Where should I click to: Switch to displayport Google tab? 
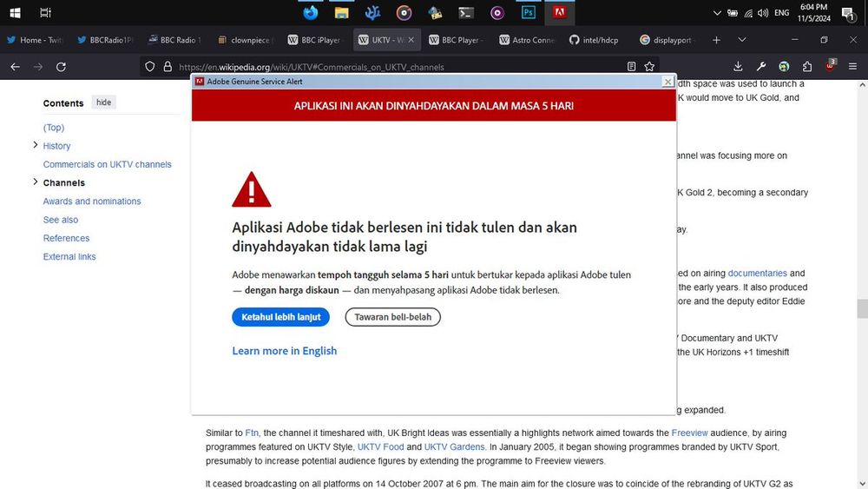click(667, 40)
